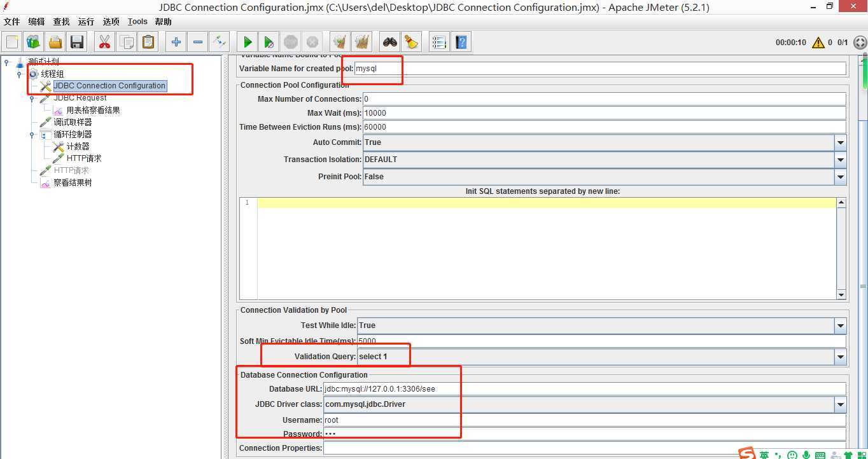Click the Max Number of Connections field

[x=605, y=99]
